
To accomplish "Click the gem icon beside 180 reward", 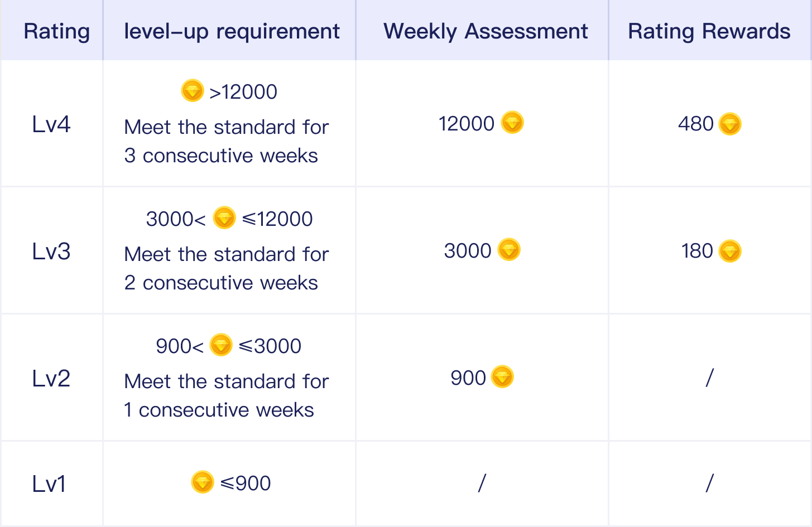I will coord(730,251).
